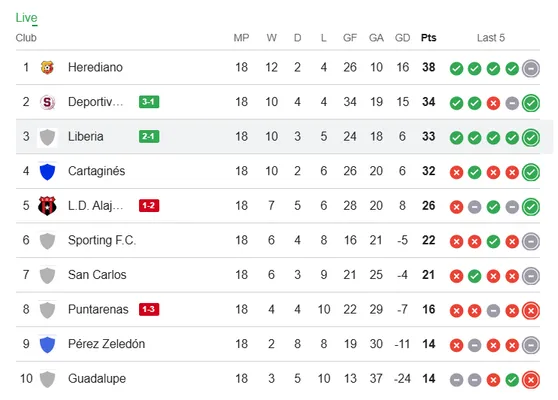The width and height of the screenshot is (558, 400).
Task: Click the L.D. Alajuelense crest icon
Action: 47,206
